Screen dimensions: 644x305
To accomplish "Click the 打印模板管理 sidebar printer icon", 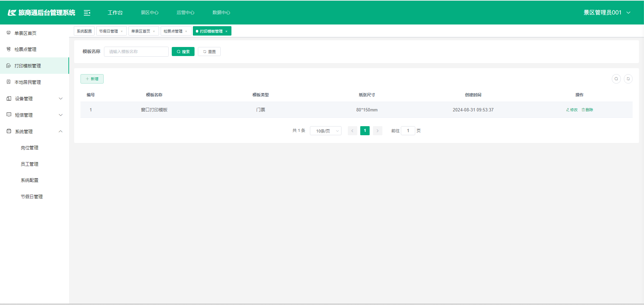I will 9,65.
